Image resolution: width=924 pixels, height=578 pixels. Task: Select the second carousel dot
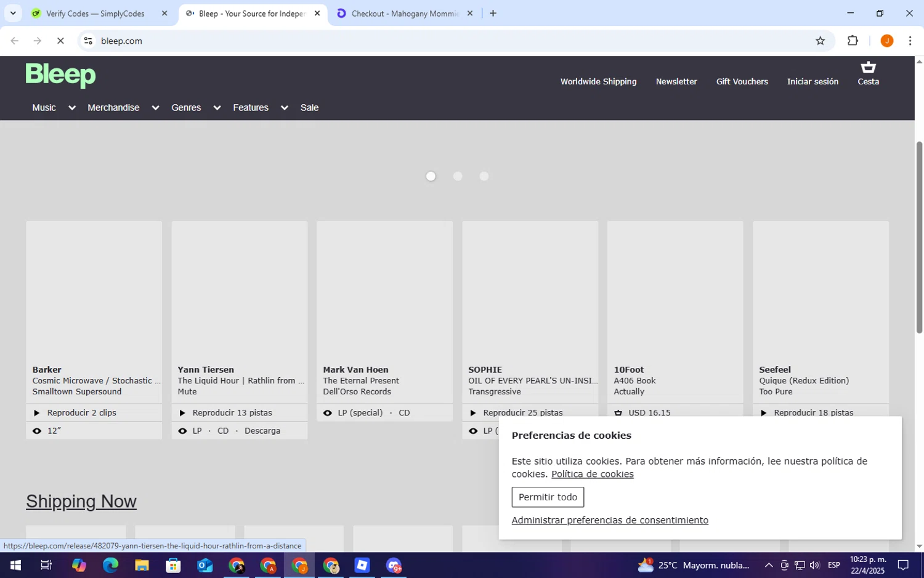[x=458, y=176]
